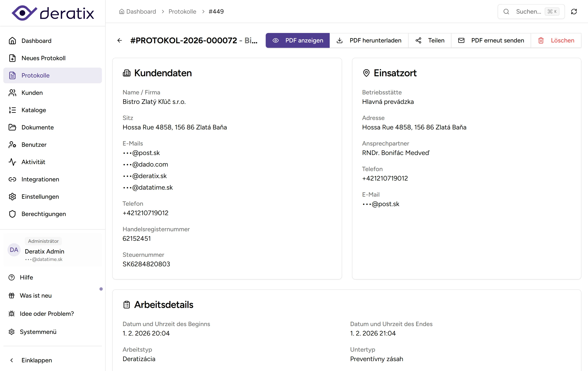
Task: View the Aktivität log
Action: [x=33, y=162]
